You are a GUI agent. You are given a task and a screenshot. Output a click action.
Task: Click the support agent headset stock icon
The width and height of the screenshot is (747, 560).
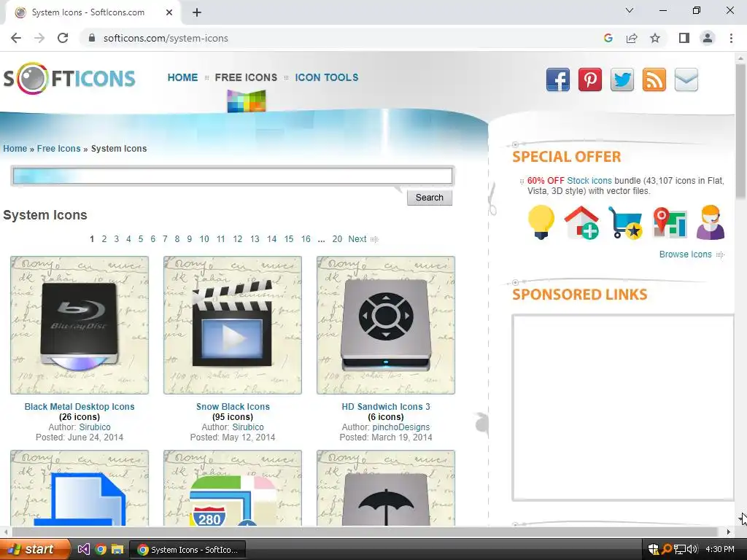coord(711,222)
